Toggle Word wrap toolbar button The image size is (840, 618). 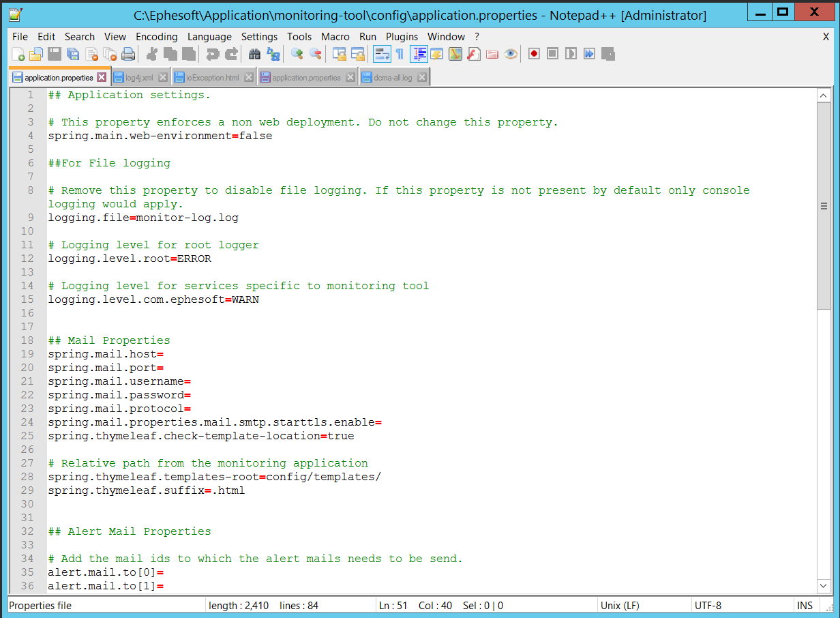point(382,54)
